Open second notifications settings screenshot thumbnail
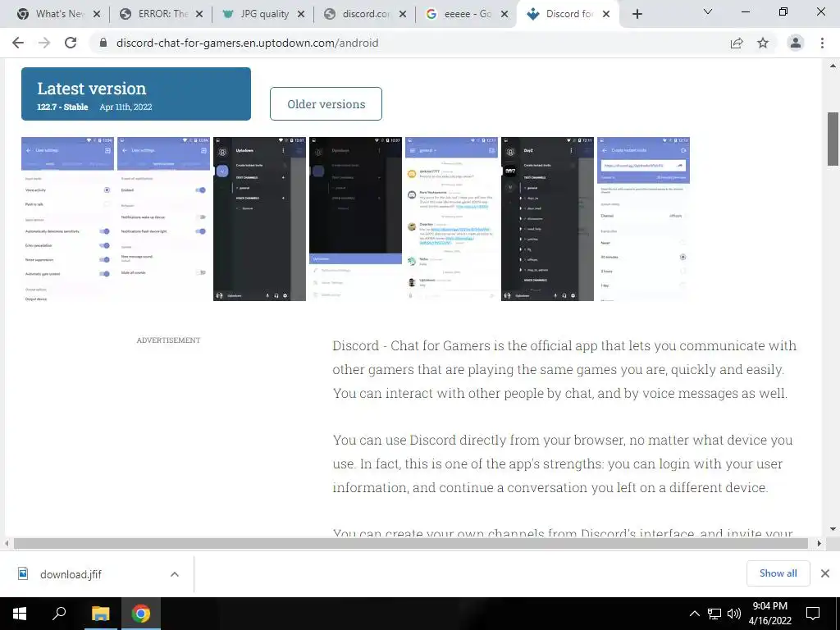 coord(163,218)
